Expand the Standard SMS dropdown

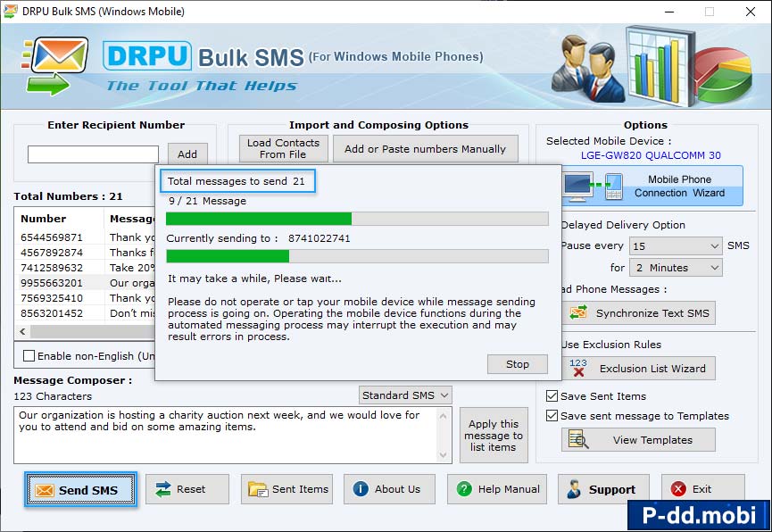444,395
